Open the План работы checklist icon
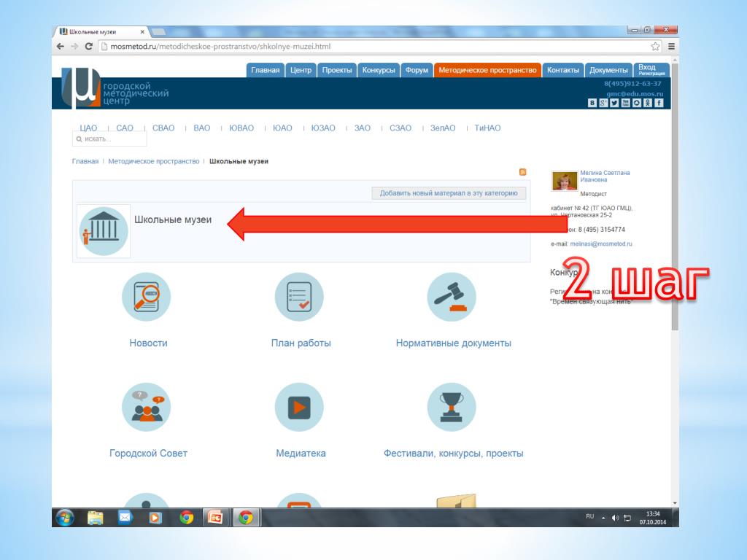Image resolution: width=747 pixels, height=560 pixels. 299,297
